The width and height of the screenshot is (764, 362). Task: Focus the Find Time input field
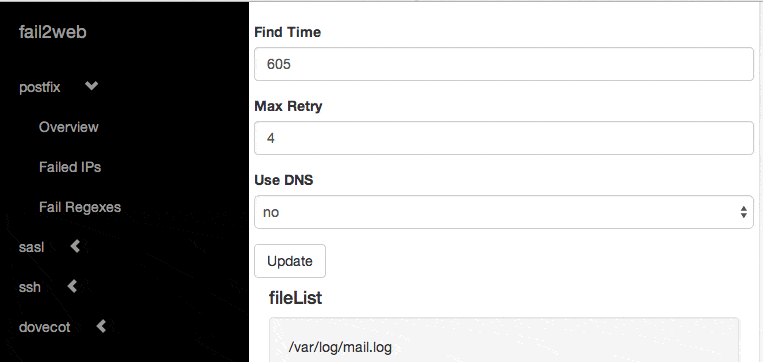point(504,64)
